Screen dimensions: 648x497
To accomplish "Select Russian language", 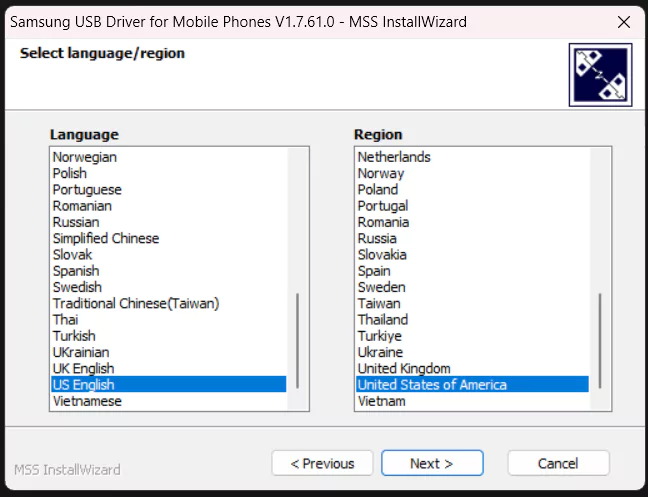I will coord(169,222).
